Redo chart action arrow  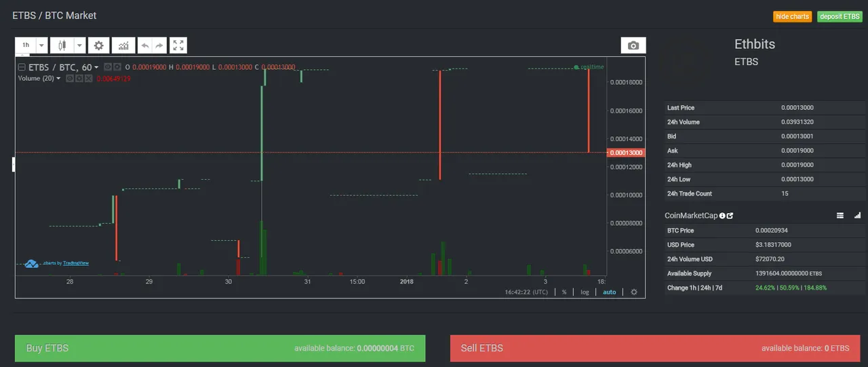point(159,45)
